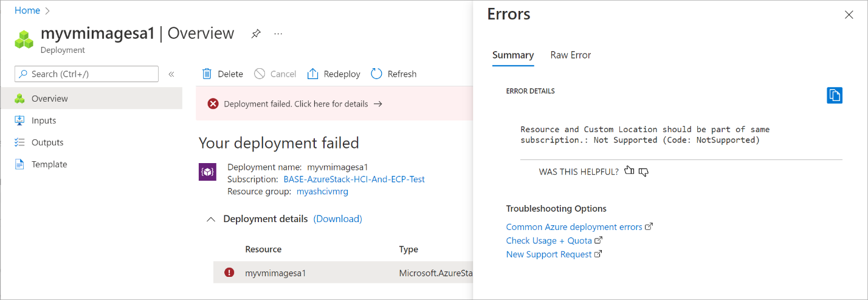Click the thumbs down icon

coord(644,172)
